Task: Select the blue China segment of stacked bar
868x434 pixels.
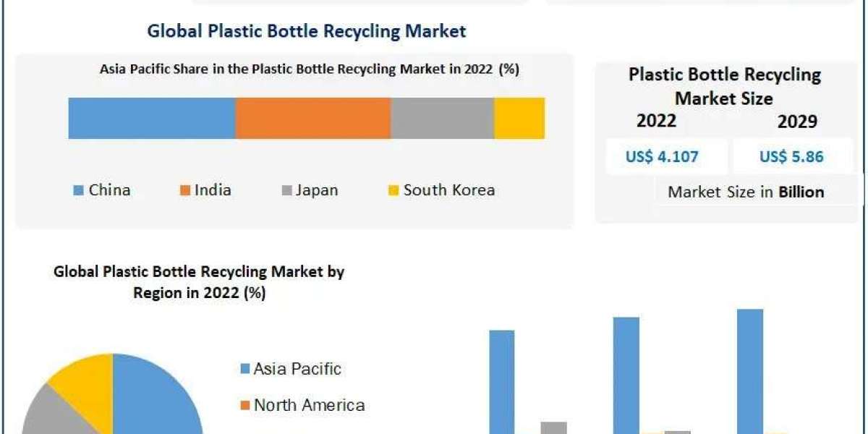Action: click(x=152, y=119)
